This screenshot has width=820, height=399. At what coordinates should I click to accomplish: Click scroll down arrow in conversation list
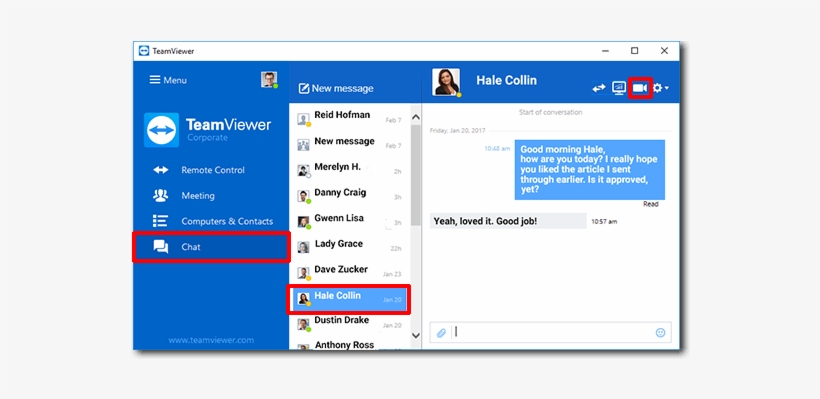(416, 335)
